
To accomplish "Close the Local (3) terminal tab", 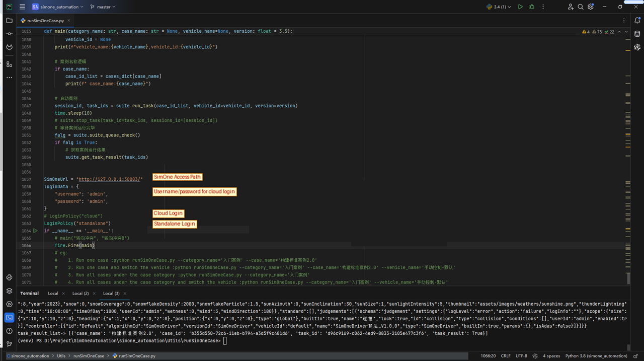I will pyautogui.click(x=125, y=293).
